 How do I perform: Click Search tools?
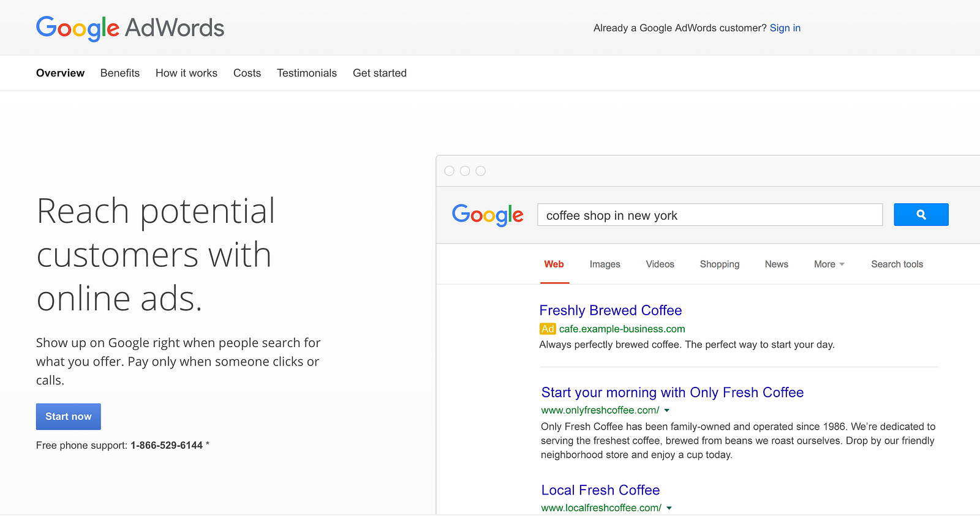point(897,264)
